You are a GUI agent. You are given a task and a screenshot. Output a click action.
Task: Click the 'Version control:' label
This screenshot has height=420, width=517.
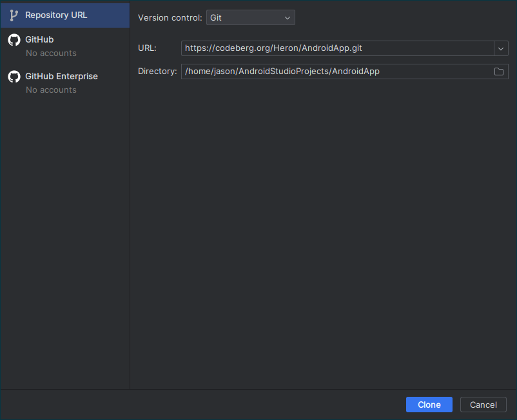170,18
